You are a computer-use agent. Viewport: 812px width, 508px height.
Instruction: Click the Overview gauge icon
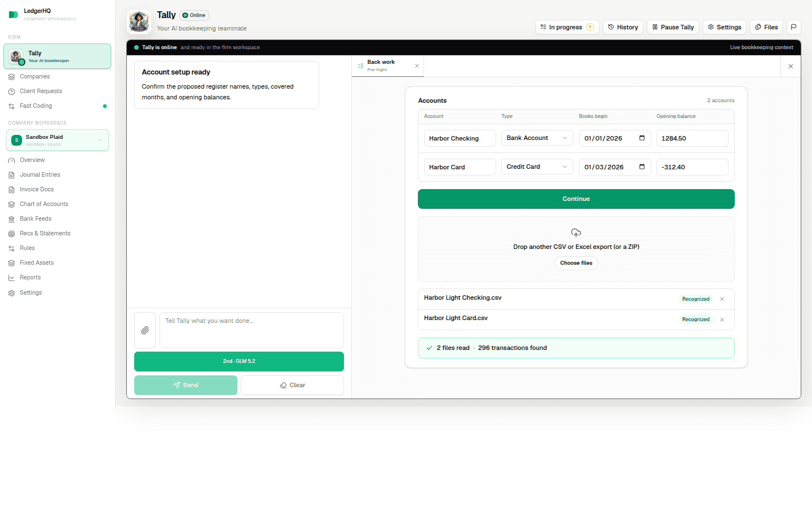(x=11, y=160)
